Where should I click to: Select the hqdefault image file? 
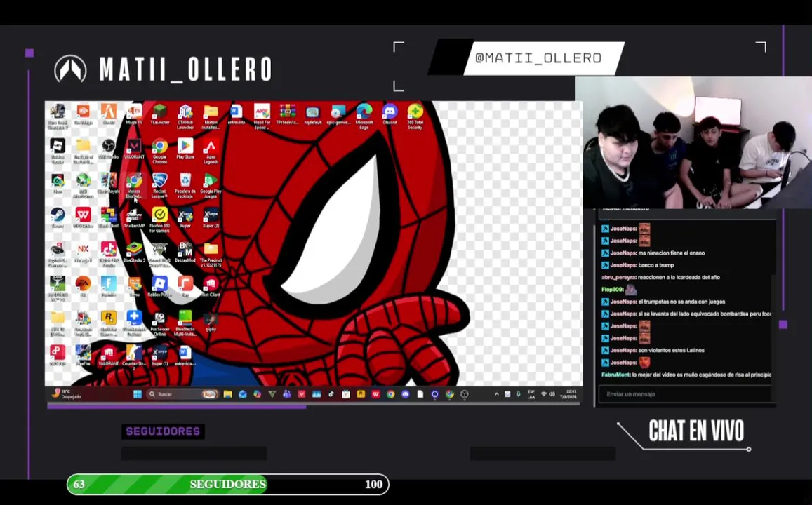click(x=313, y=114)
